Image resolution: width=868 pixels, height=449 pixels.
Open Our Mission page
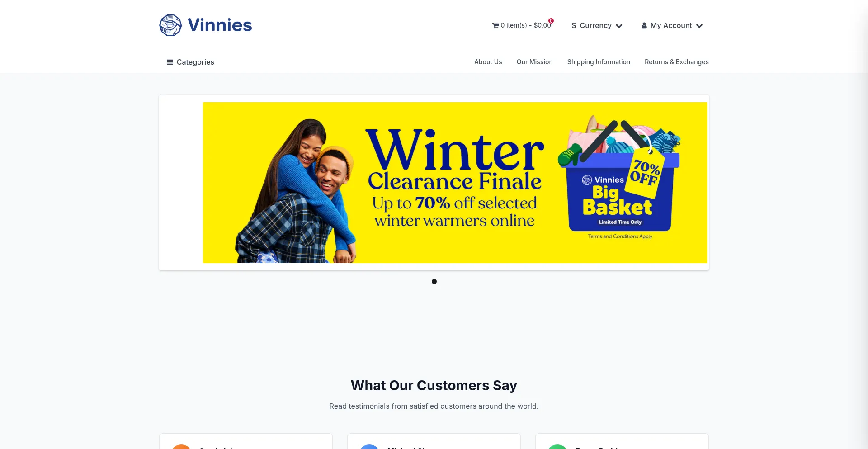click(534, 62)
